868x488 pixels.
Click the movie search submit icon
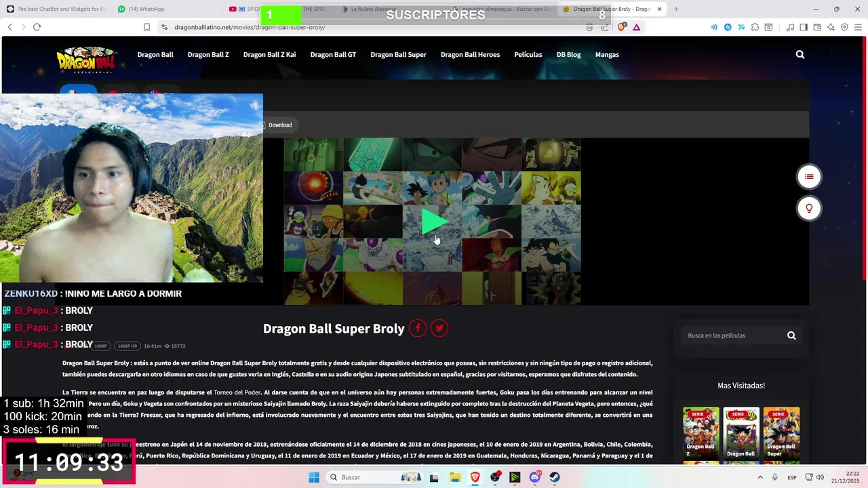pyautogui.click(x=791, y=335)
